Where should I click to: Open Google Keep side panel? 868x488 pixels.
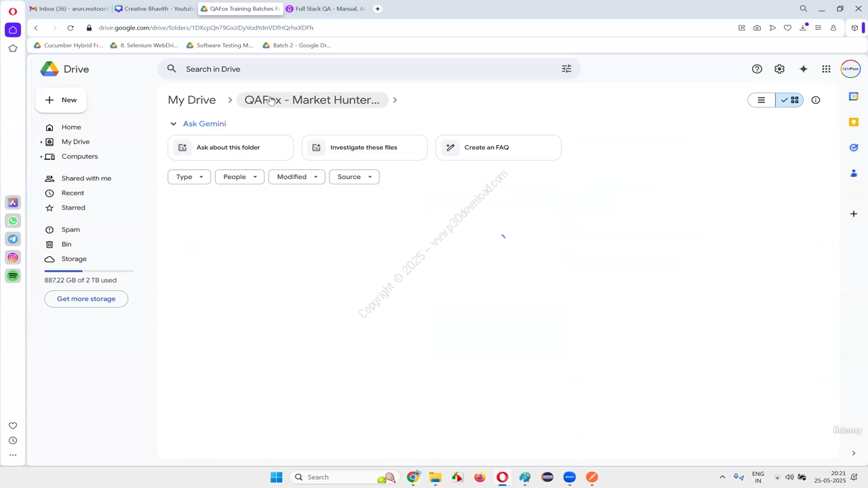coord(854,122)
